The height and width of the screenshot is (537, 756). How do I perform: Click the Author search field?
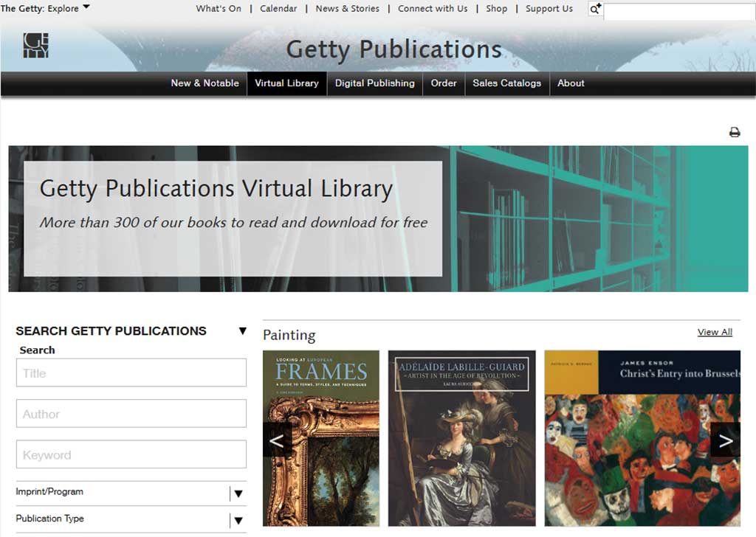coord(131,413)
